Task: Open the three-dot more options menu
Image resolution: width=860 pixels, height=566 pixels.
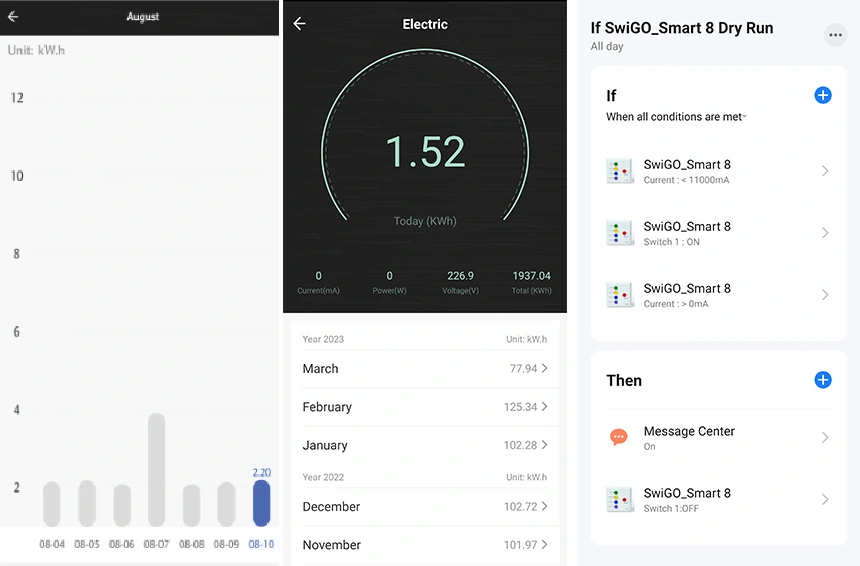Action: coord(835,35)
